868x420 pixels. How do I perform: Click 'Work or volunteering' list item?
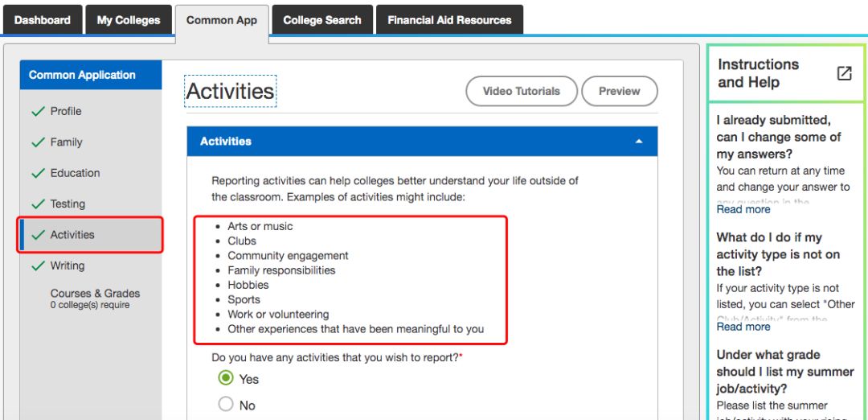click(x=278, y=314)
